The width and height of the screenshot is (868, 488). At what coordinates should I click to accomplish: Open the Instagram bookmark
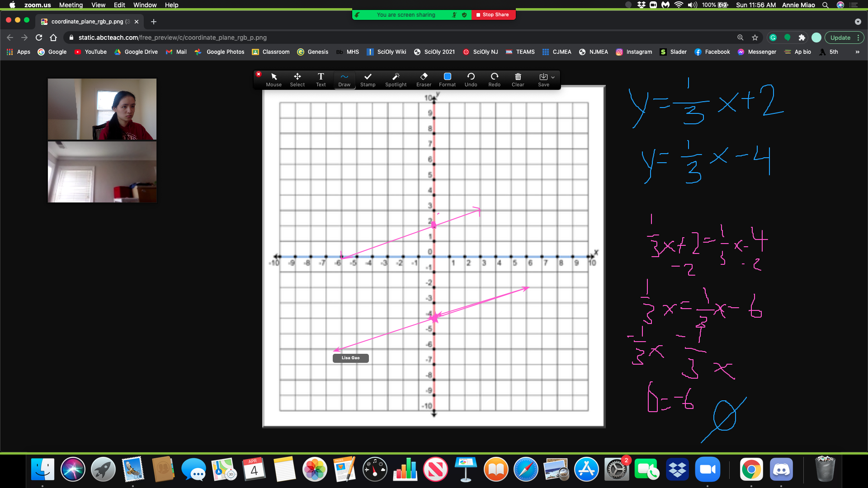(634, 52)
